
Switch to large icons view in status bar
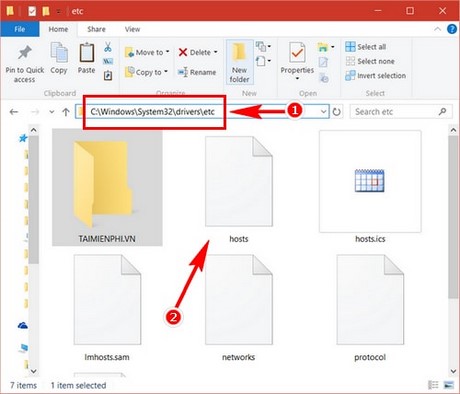(449, 385)
